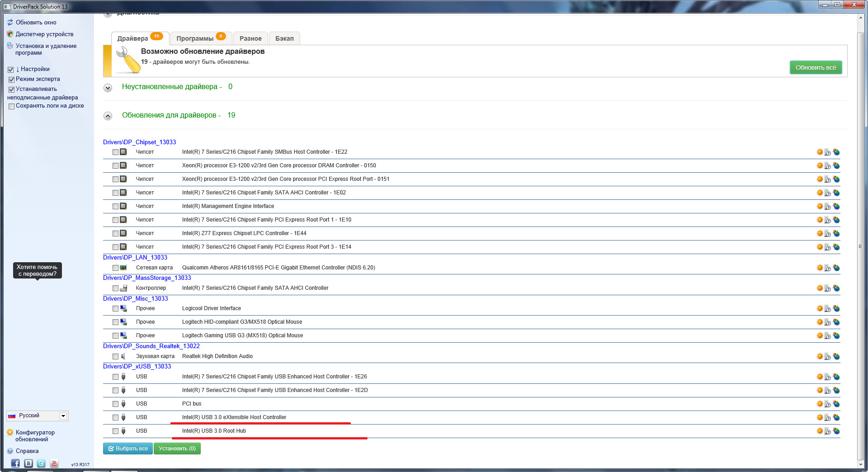Click the sun icon on the SMBus Host Controller row

820,152
